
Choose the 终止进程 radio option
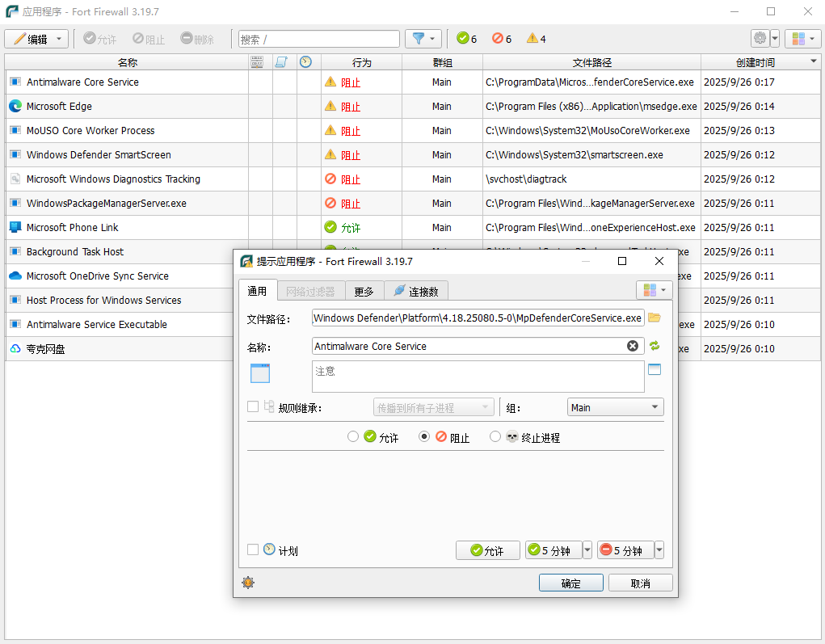coord(495,437)
